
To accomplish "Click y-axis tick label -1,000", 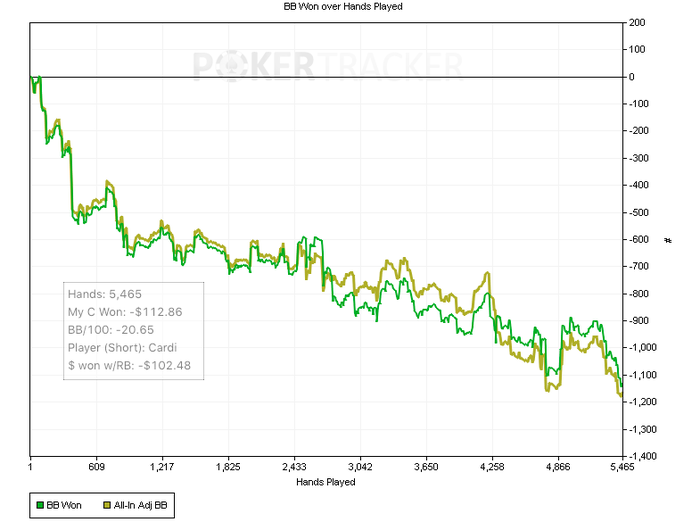I will click(x=642, y=348).
